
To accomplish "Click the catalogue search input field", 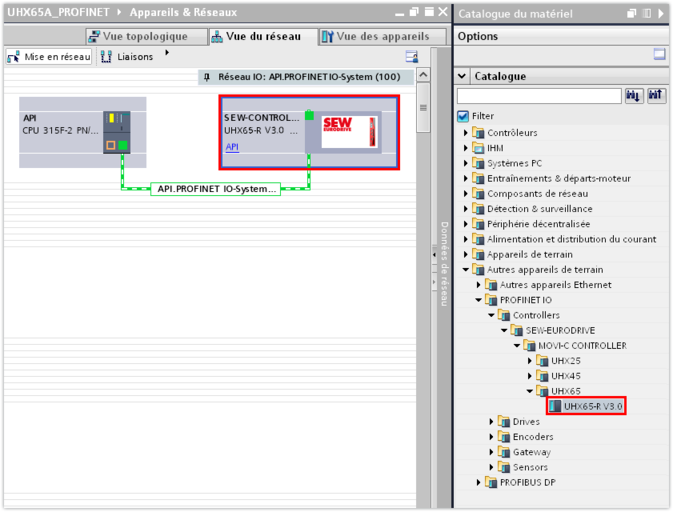I will (539, 96).
